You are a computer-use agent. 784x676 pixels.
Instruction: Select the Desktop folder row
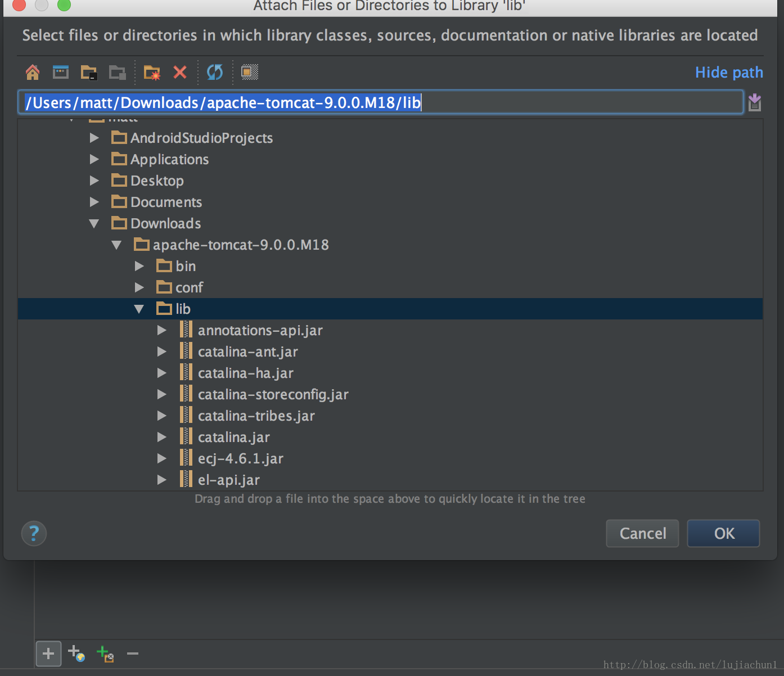coord(390,181)
